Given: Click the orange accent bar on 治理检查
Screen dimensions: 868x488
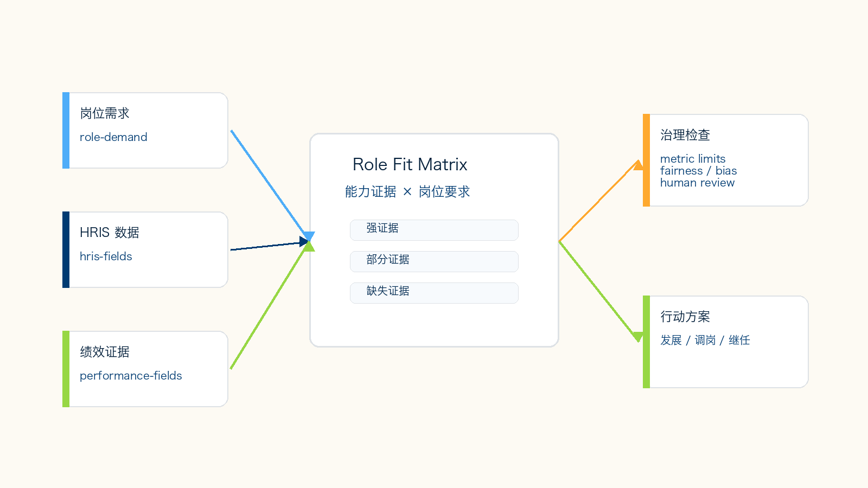Looking at the screenshot, I should tap(646, 160).
